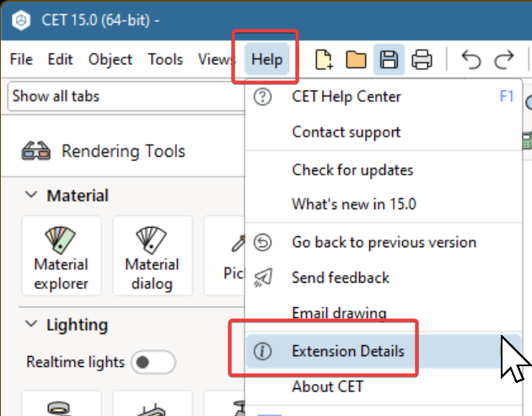
Task: Open the Material explorer tool
Action: pos(62,256)
